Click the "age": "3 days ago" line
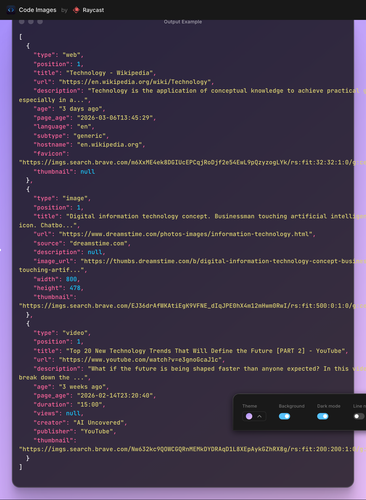The width and height of the screenshot is (366, 500). (x=69, y=109)
